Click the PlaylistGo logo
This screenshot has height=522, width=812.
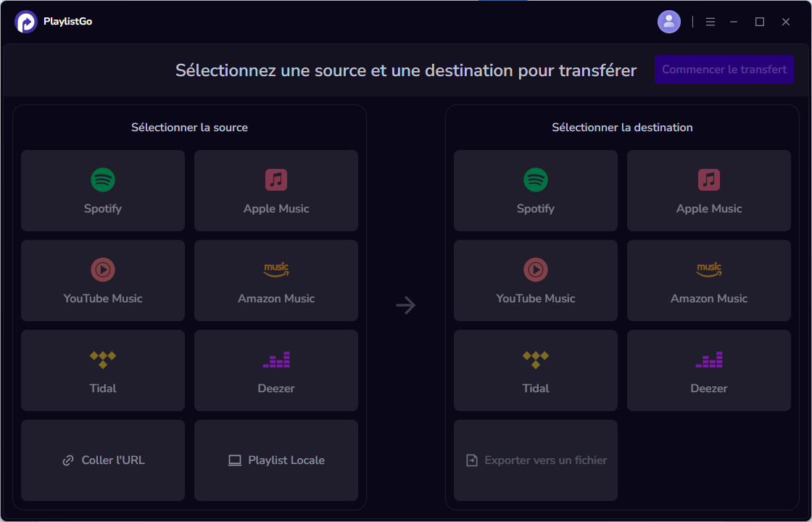coord(25,22)
